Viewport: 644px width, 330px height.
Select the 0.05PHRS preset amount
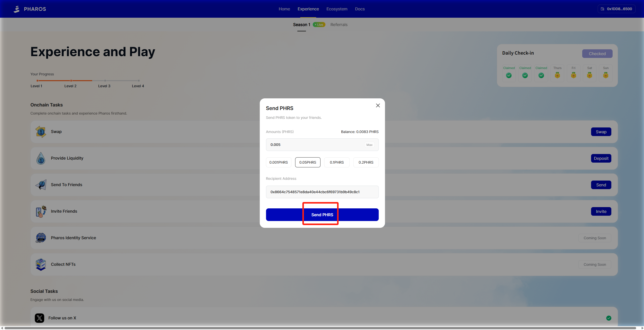tap(308, 162)
